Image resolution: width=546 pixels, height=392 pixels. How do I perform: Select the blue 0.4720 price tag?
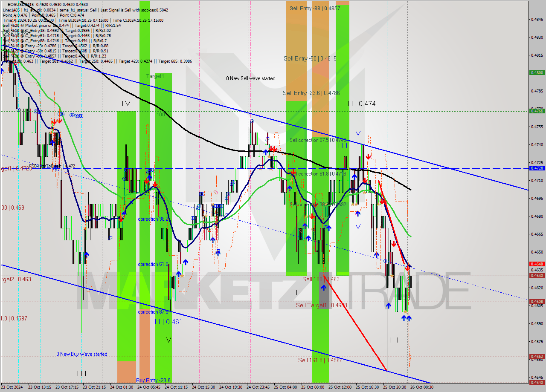click(x=537, y=168)
